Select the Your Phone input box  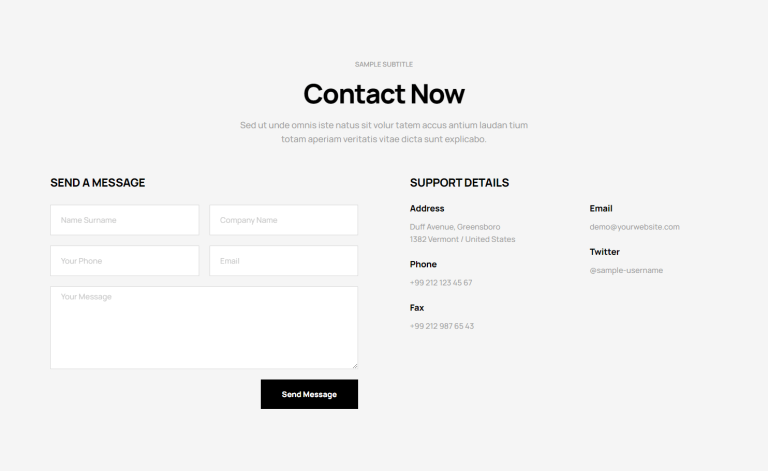pyautogui.click(x=125, y=261)
